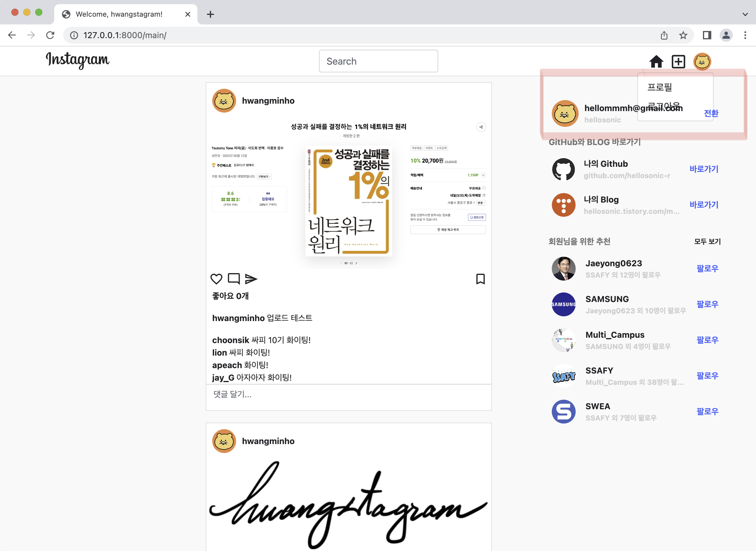Click the comment bubble icon

(x=234, y=278)
